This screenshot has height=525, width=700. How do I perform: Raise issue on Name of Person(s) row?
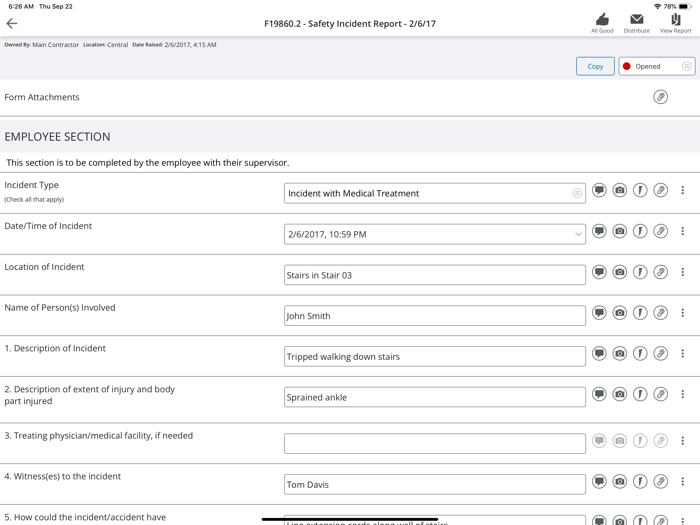(640, 312)
